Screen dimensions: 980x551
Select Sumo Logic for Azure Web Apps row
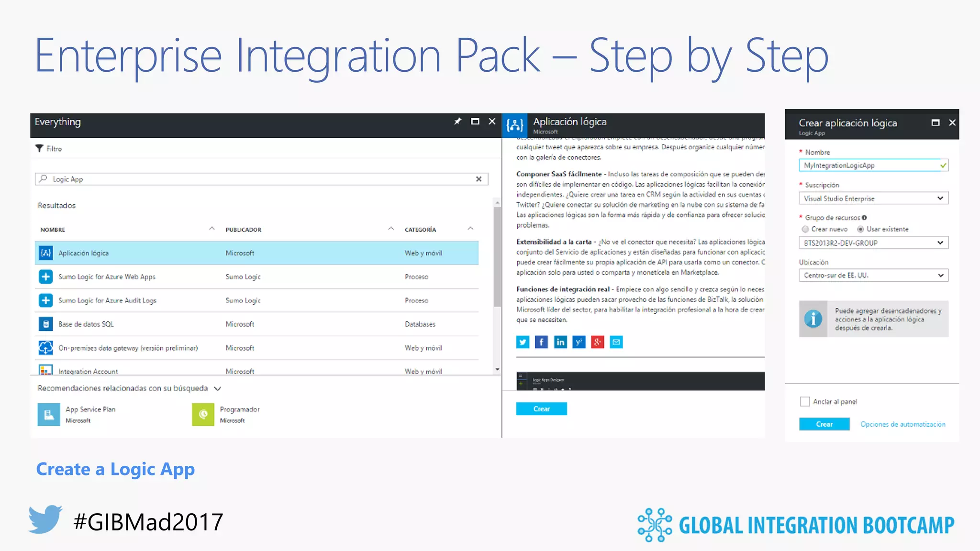point(256,276)
